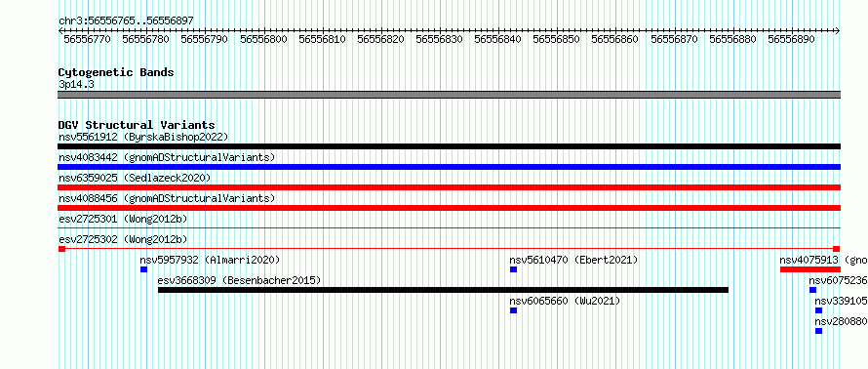
Task: Click the chr3:56556765..56556897 region label
Action: (x=126, y=21)
